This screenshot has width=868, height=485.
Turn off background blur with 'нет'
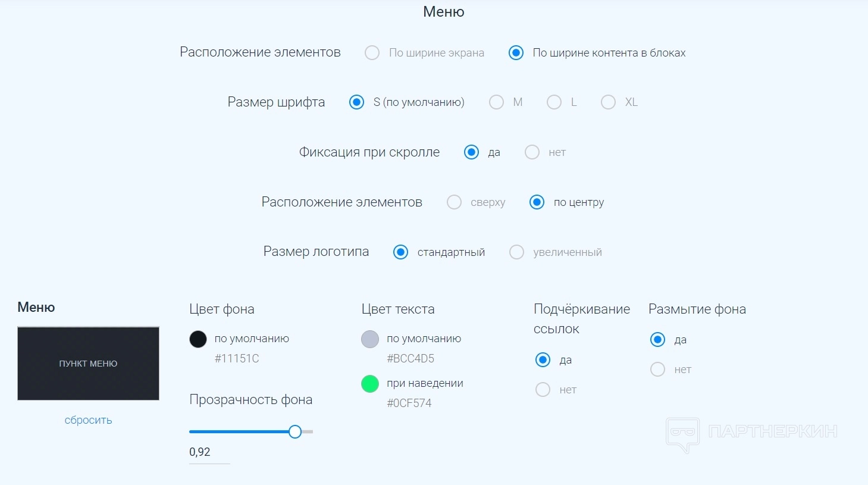click(x=658, y=370)
